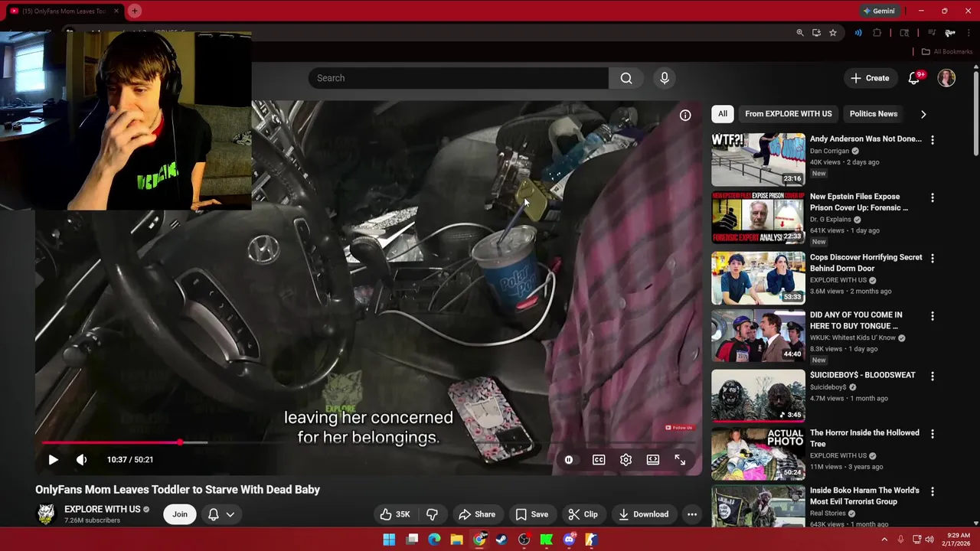The image size is (980, 551).
Task: Open Chrome media controls icon
Action: (x=932, y=33)
